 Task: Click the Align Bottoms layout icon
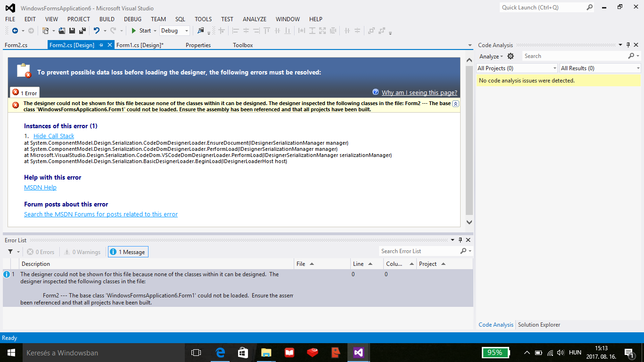(288, 31)
